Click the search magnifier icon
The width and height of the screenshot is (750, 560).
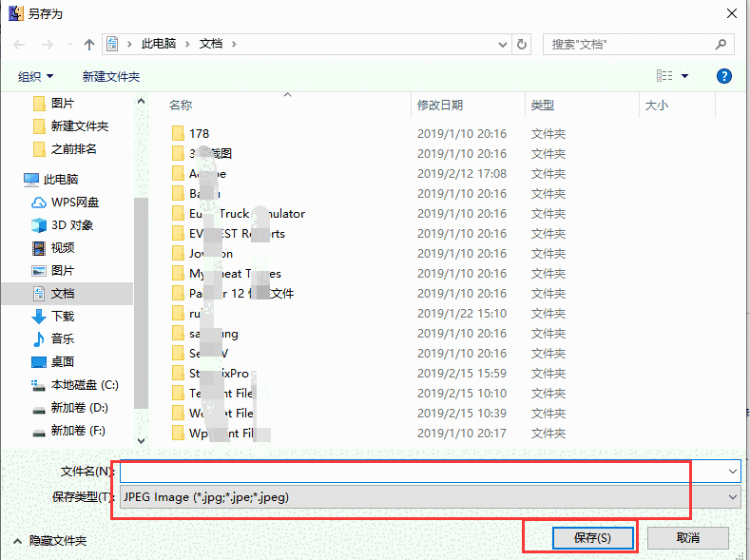(721, 45)
